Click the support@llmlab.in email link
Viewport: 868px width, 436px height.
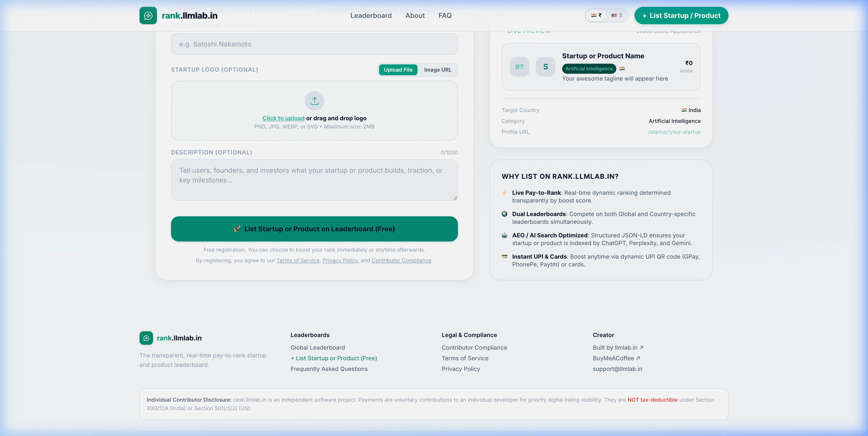(x=617, y=369)
